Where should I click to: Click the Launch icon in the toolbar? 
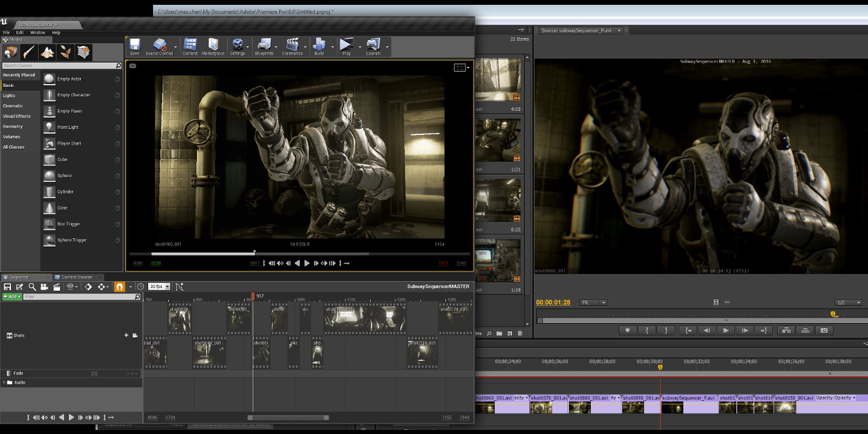point(372,46)
